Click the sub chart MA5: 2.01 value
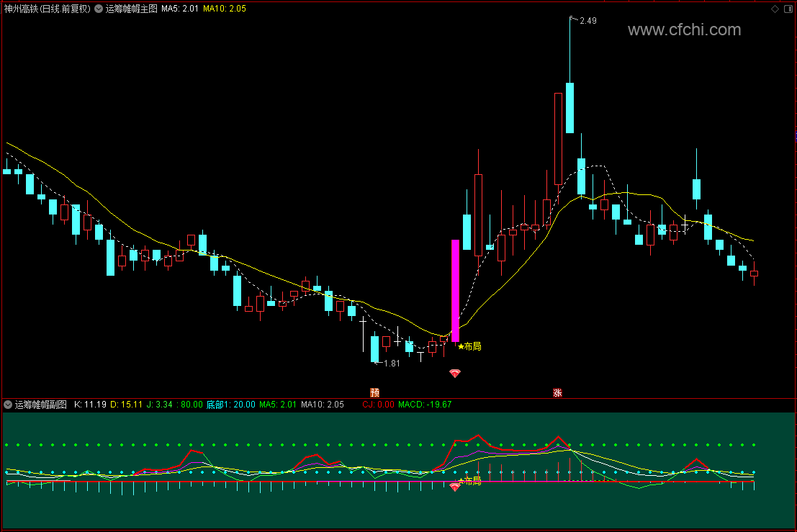Viewport: 797px width, 532px height. (278, 405)
